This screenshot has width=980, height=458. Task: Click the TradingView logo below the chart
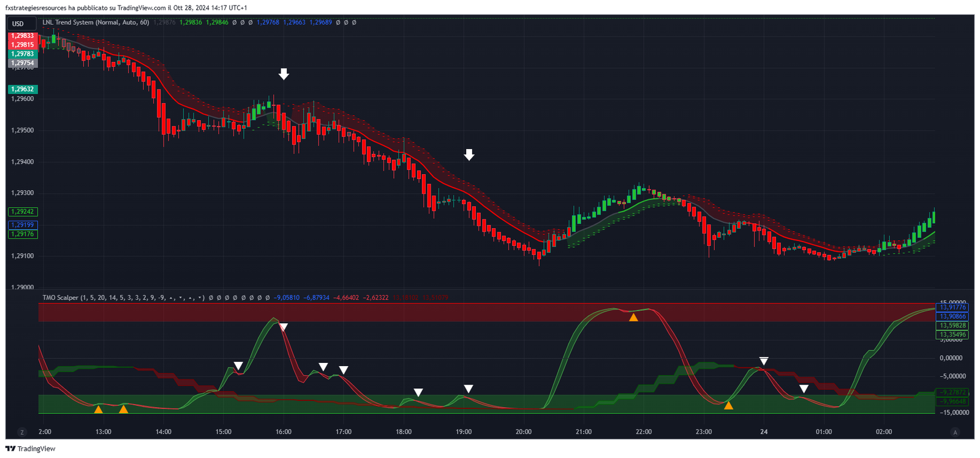30,449
